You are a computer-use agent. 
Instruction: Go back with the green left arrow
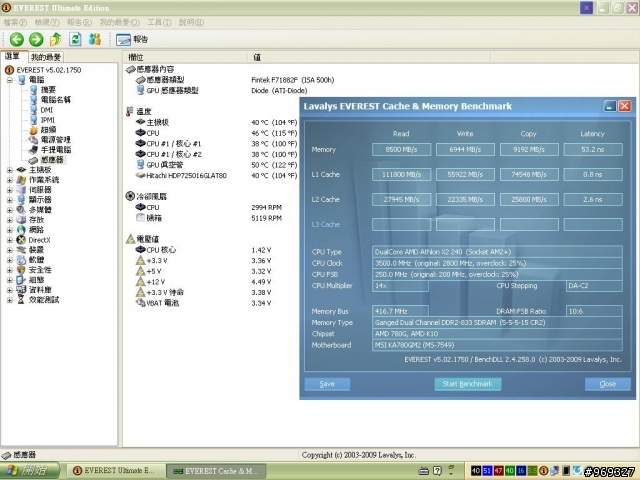[17, 39]
